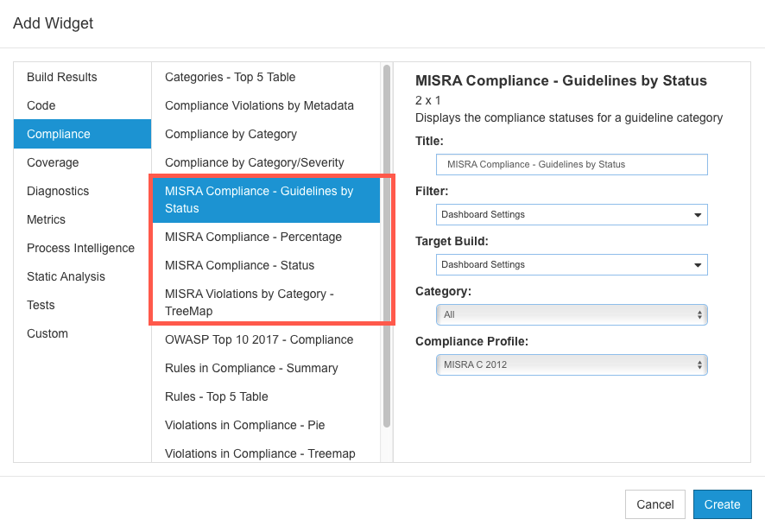Open the Category All selector
This screenshot has width=765, height=532.
[572, 315]
